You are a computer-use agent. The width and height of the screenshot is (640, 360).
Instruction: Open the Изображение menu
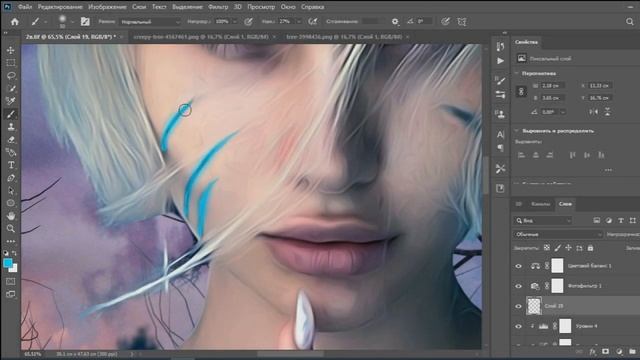click(107, 7)
